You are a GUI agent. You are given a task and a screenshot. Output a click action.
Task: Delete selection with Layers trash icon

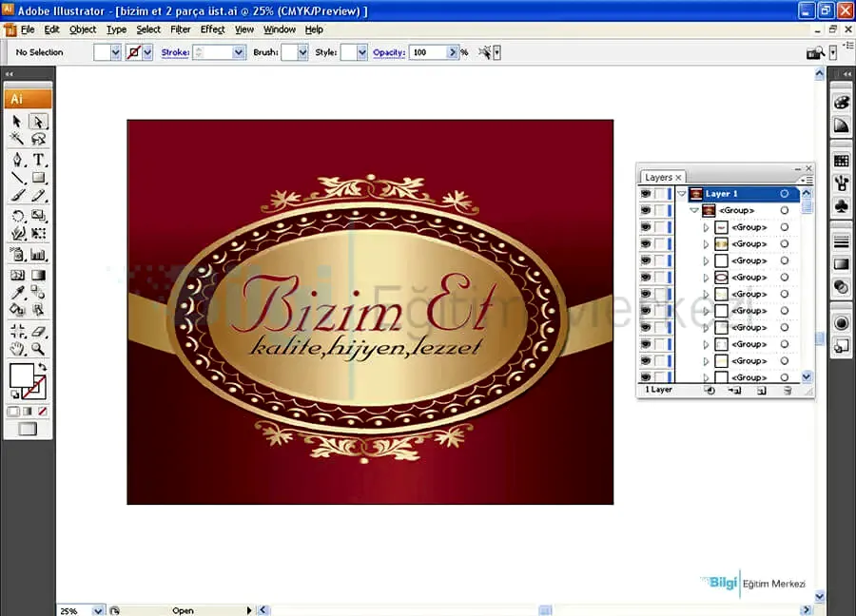tap(787, 390)
